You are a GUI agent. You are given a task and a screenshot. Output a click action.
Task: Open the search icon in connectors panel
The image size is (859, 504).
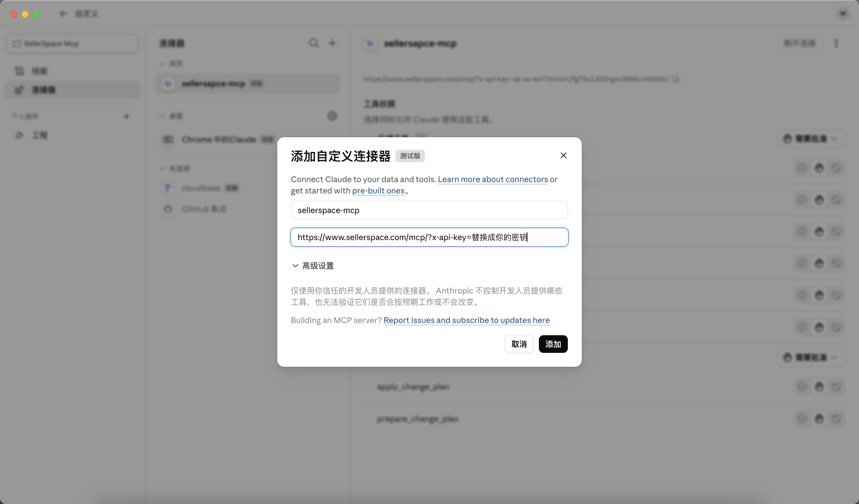tap(314, 43)
